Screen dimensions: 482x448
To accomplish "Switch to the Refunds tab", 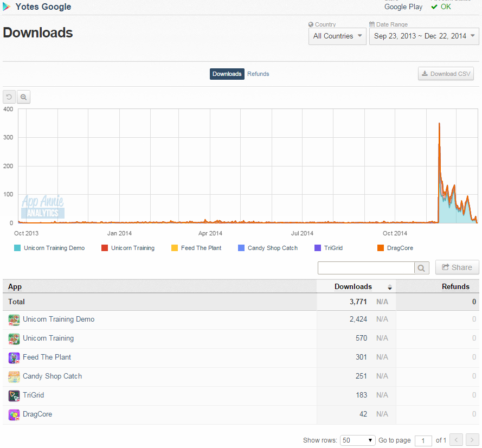I will (x=258, y=74).
